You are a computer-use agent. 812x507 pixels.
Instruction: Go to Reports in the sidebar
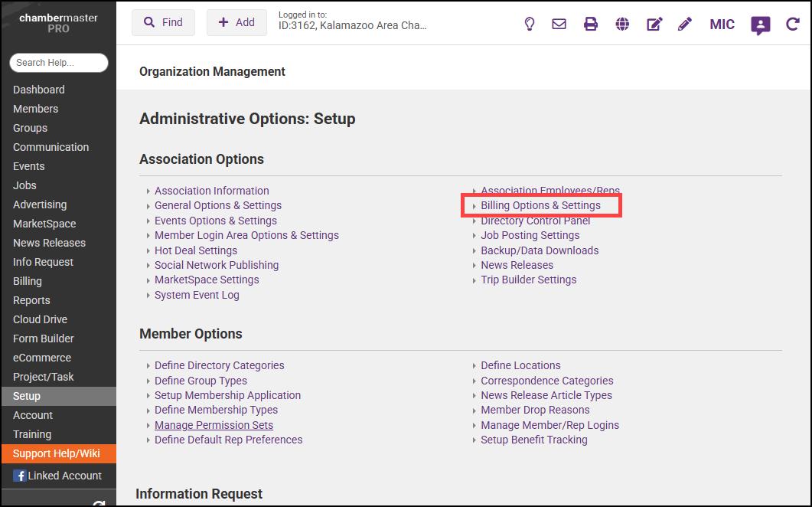coord(31,300)
